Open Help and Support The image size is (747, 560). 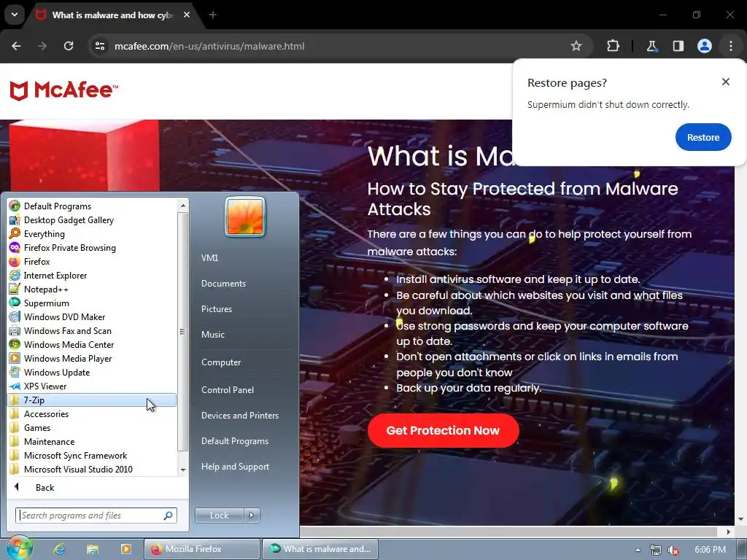235,467
